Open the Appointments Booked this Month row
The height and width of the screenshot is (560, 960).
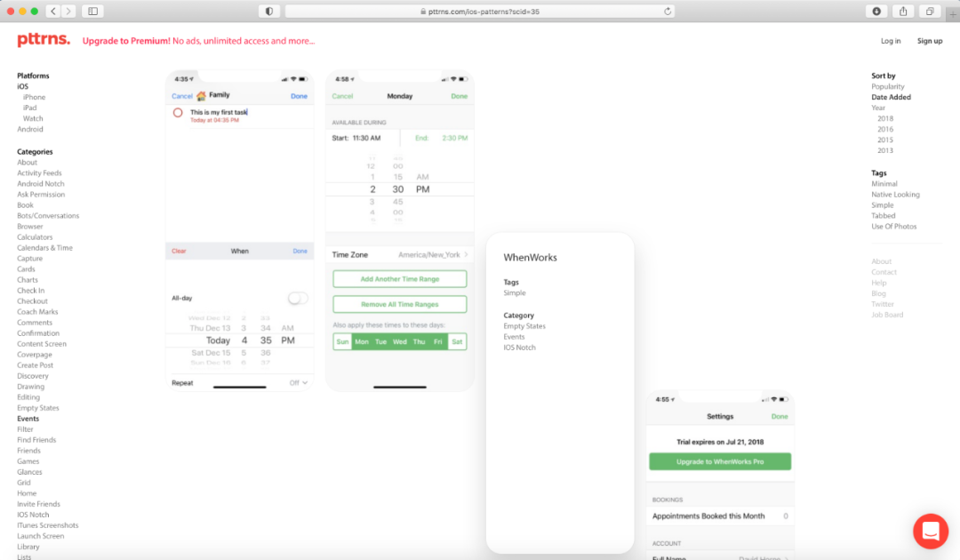point(720,516)
